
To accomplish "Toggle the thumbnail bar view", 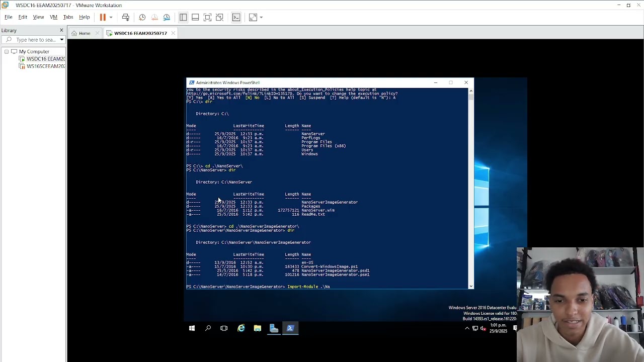I will click(x=195, y=18).
